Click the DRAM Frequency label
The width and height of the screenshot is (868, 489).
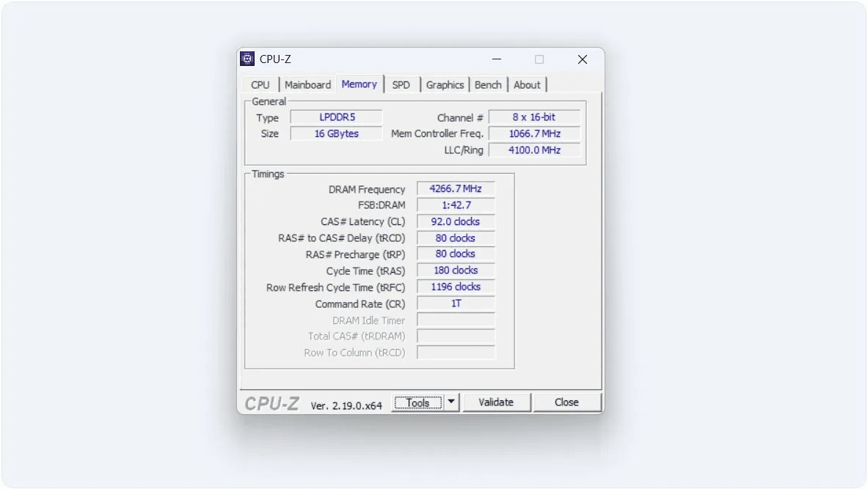click(367, 189)
